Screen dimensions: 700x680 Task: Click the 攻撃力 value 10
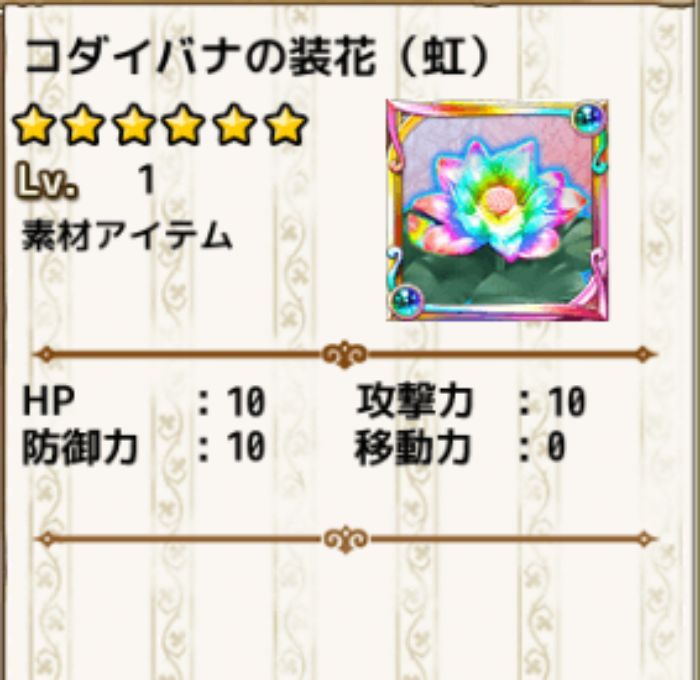click(x=566, y=401)
